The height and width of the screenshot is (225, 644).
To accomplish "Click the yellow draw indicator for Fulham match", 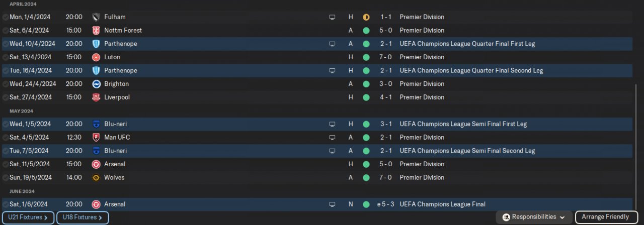I will coord(366,17).
